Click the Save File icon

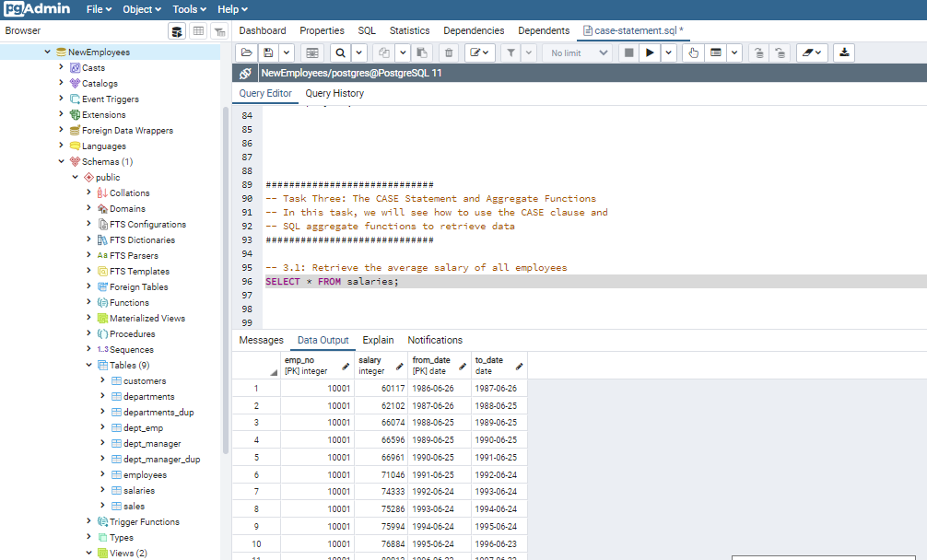(x=268, y=52)
